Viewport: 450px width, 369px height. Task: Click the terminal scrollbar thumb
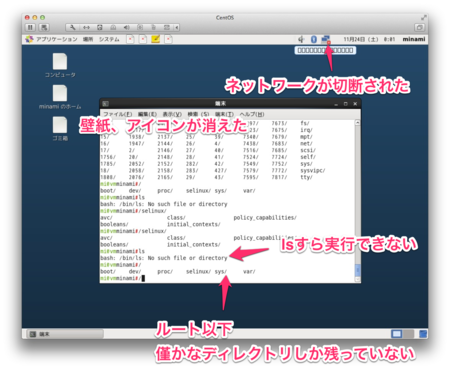[357, 270]
